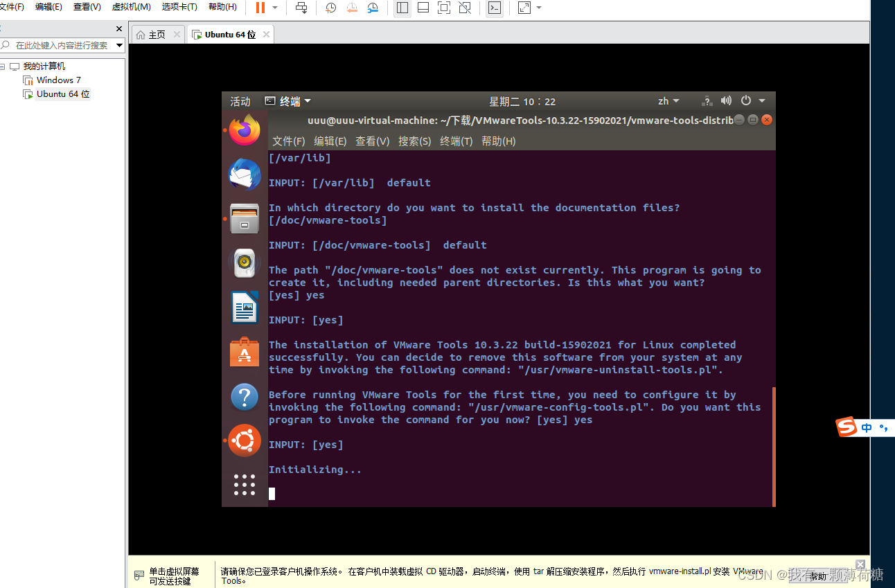Screen dimensions: 895x588
Task: Enter full screen mode icon
Action: 444,8
